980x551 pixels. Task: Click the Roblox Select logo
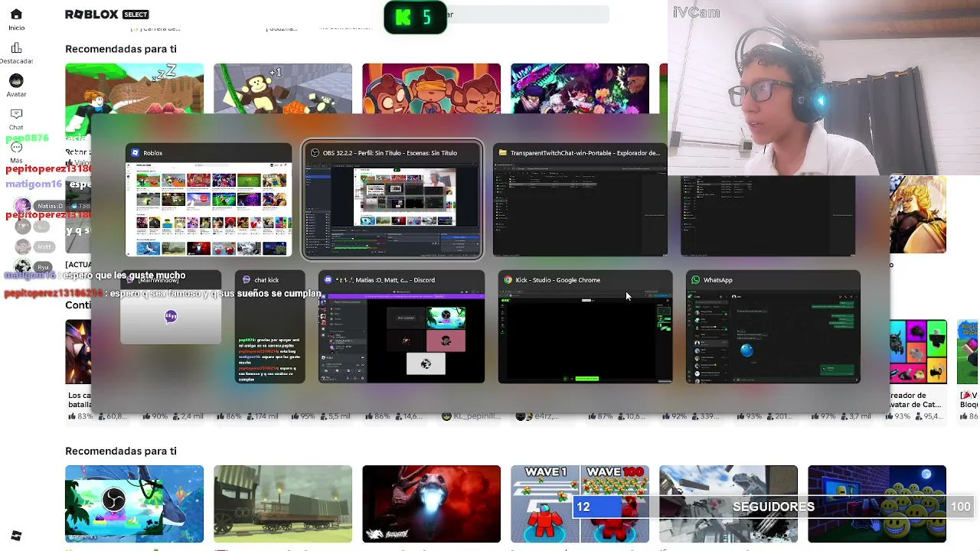106,15
